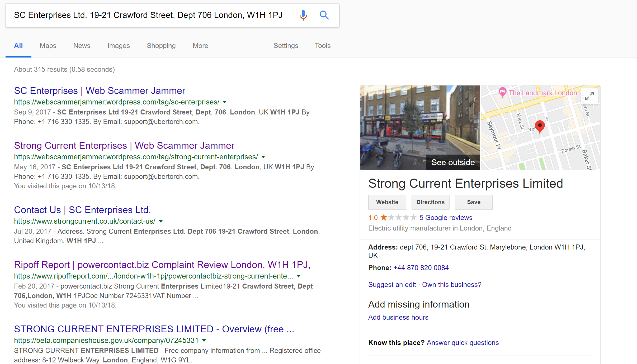Click Suggest an edit link

[x=392, y=285]
